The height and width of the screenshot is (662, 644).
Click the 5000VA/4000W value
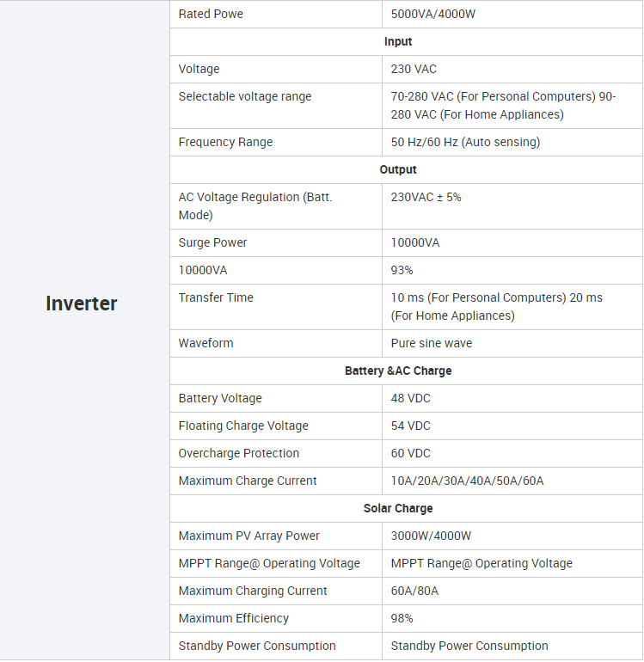432,15
